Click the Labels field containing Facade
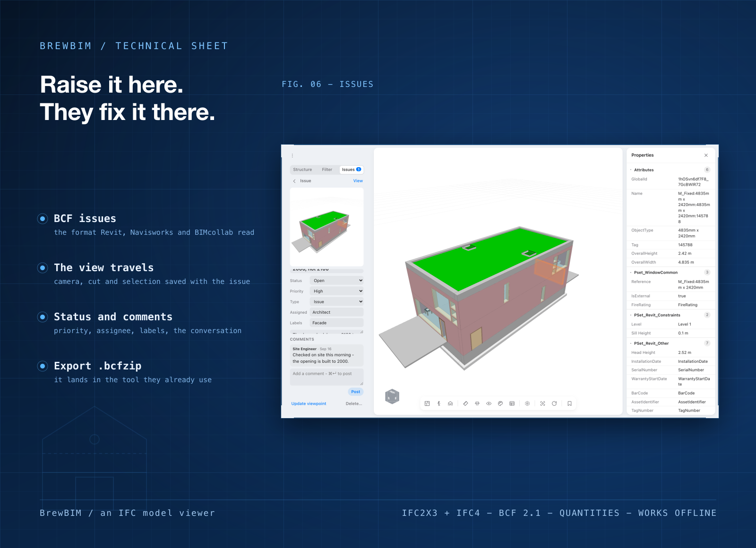Image resolution: width=756 pixels, height=548 pixels. tap(337, 323)
